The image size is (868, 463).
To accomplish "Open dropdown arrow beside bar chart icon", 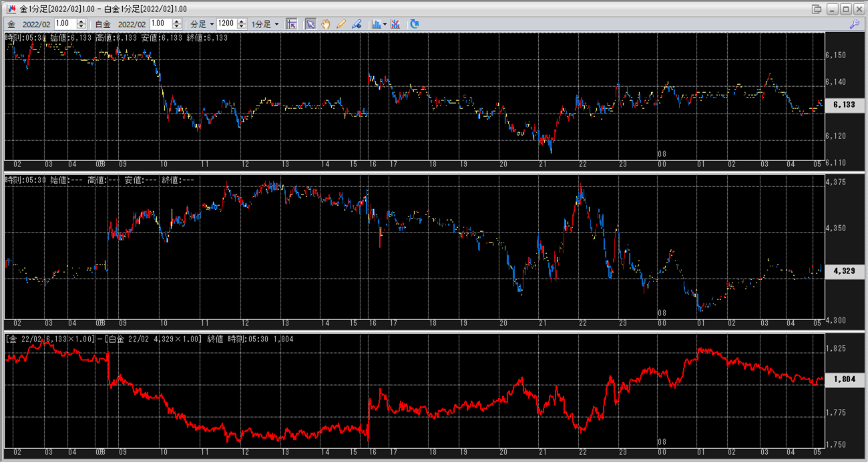I will (x=385, y=23).
